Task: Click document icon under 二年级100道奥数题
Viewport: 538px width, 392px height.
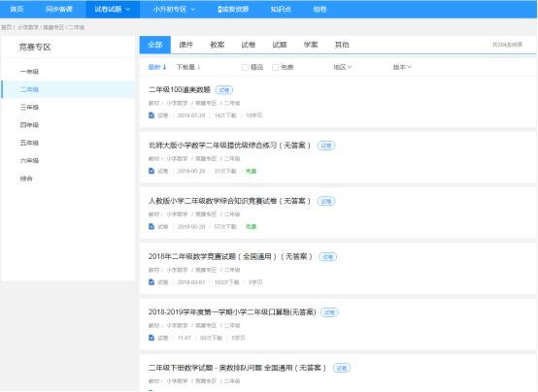Action: (x=151, y=115)
